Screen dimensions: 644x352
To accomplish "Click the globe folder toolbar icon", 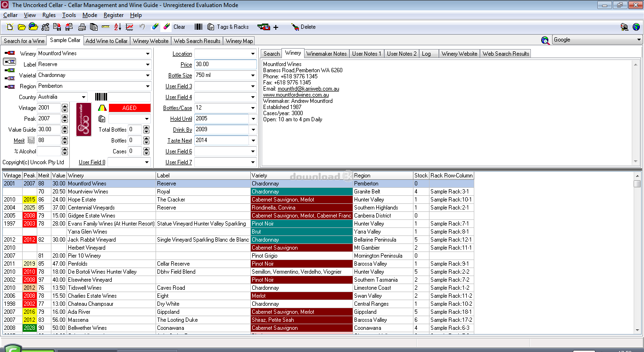I will tap(33, 26).
